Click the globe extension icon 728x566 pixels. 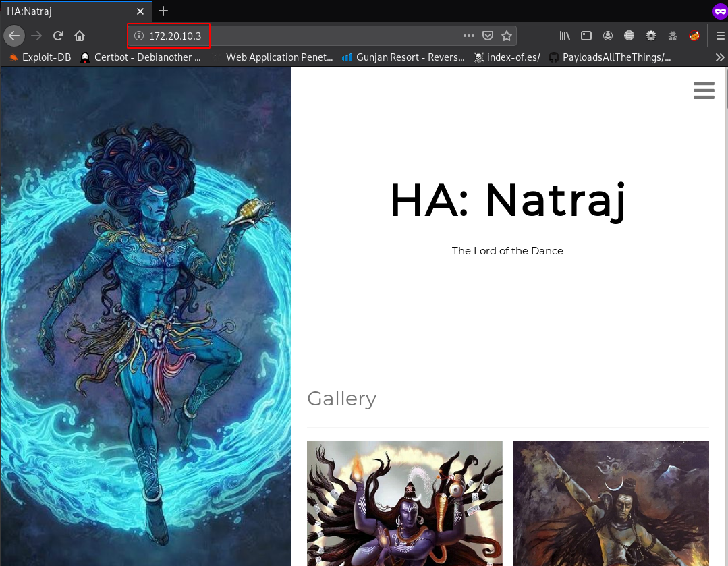629,36
